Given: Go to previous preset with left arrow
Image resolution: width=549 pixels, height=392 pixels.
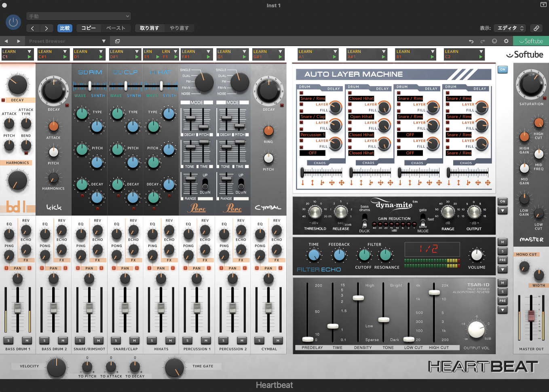Looking at the screenshot, I should pos(6,41).
